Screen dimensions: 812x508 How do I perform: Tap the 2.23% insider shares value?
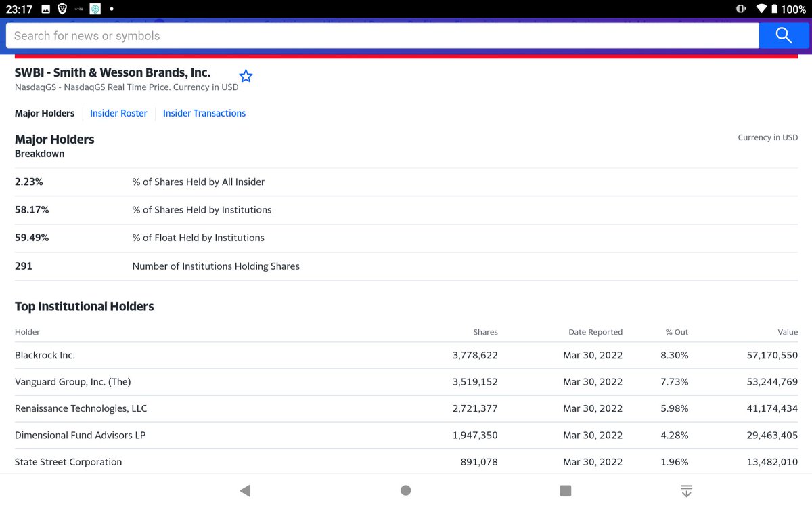[29, 182]
